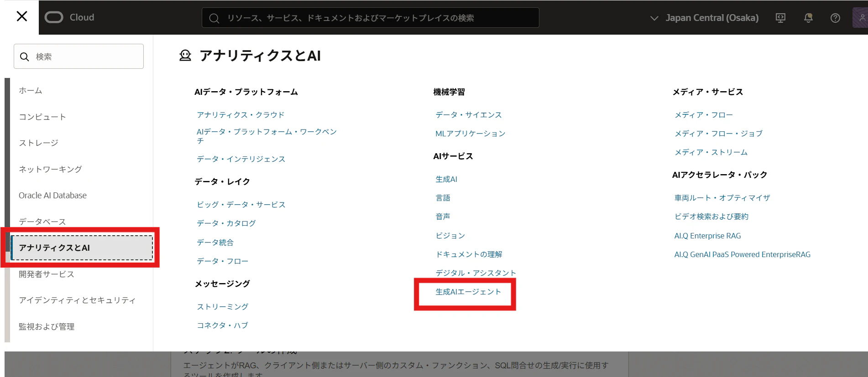
Task: Open the ストリーミング link
Action: coord(223,307)
